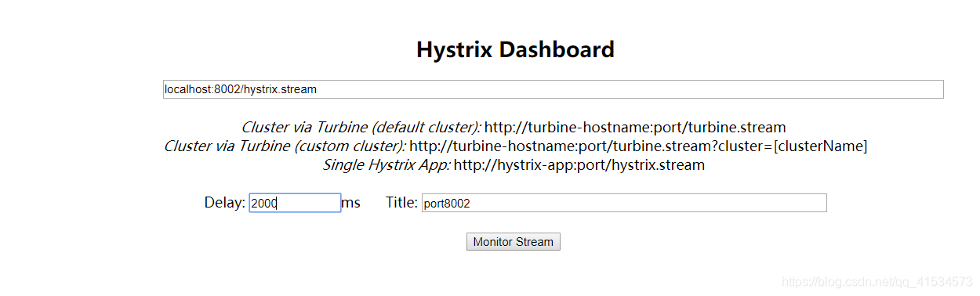Screen dimensions: 980x296
Task: Click the turbine.stream?cluster=[clusterName] URL text
Action: (638, 146)
